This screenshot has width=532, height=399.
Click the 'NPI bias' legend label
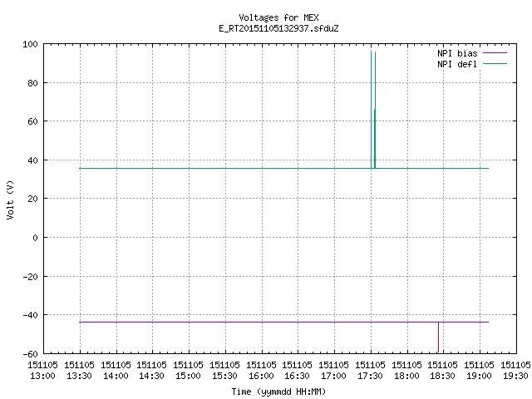[457, 53]
